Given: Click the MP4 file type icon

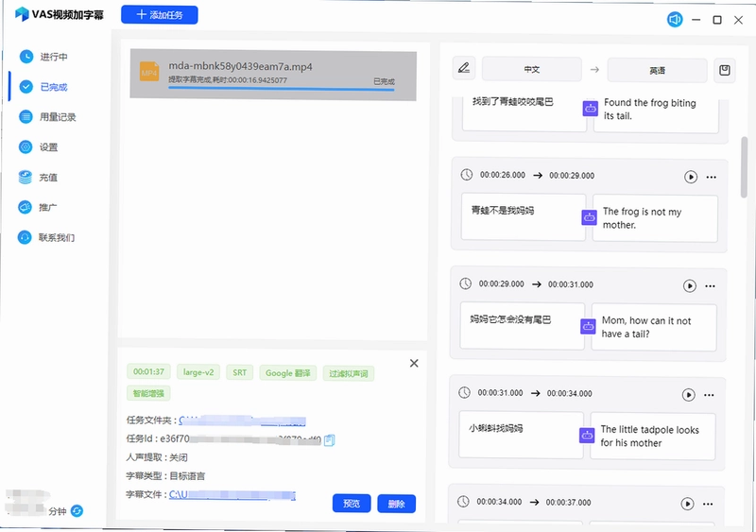Looking at the screenshot, I should (x=149, y=72).
